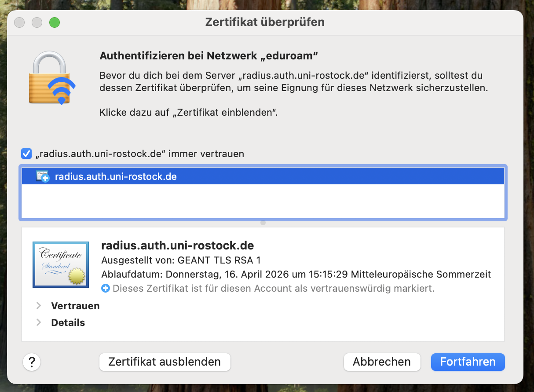Image resolution: width=534 pixels, height=392 pixels.
Task: Click the small certificate icon in the list row
Action: pos(43,176)
